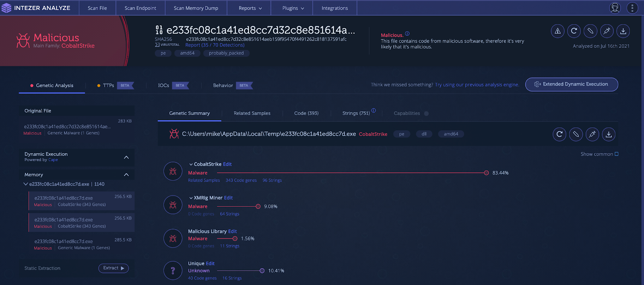Open the three-dot more options menu
Image resolution: width=644 pixels, height=285 pixels.
pyautogui.click(x=632, y=8)
